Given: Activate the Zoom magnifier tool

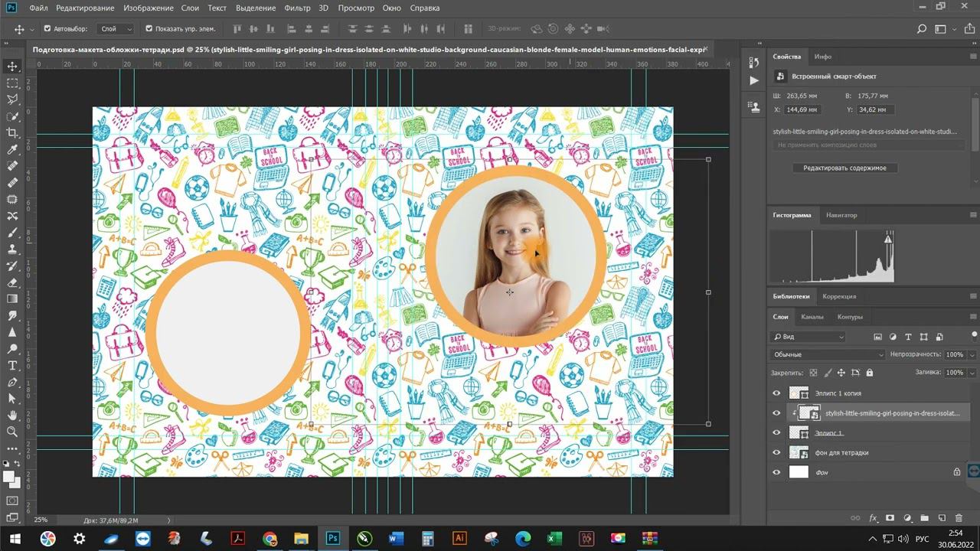Looking at the screenshot, I should coord(12,432).
